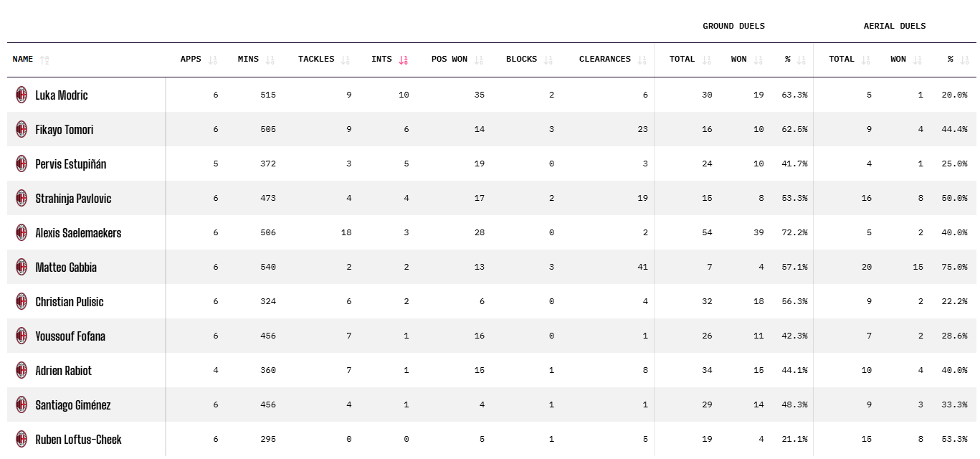Click the AERIAL DUELS group header
Viewport: 980px width, 459px height.
pyautogui.click(x=894, y=26)
